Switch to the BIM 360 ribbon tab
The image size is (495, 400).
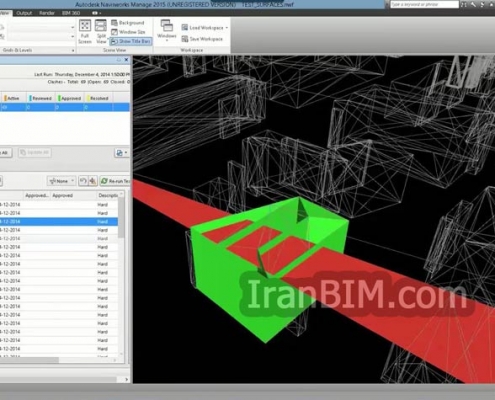(x=71, y=13)
